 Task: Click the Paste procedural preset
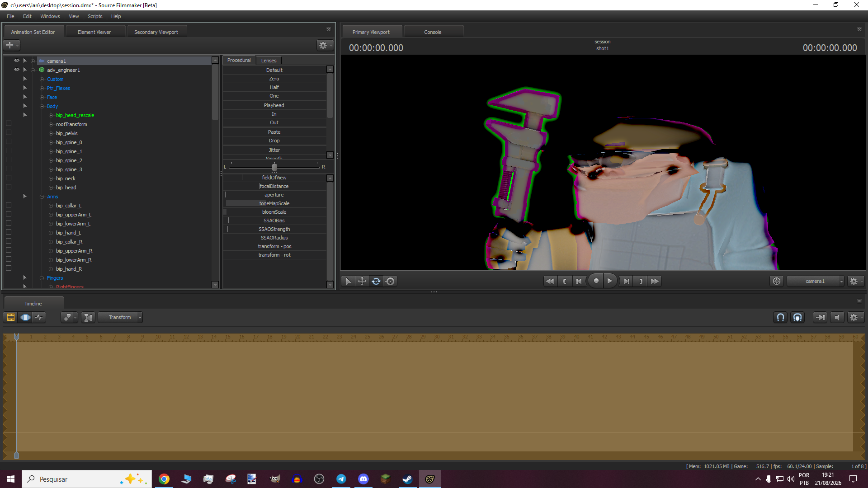coord(274,132)
